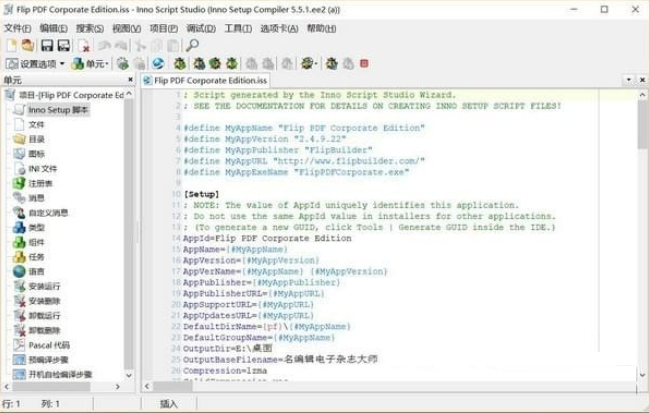Image resolution: width=649 pixels, height=413 pixels.
Task: Open the 搜索(S) menu
Action: click(90, 28)
